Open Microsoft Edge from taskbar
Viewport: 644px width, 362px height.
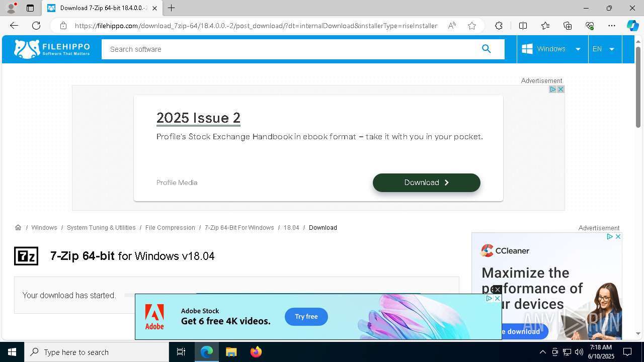pyautogui.click(x=207, y=352)
